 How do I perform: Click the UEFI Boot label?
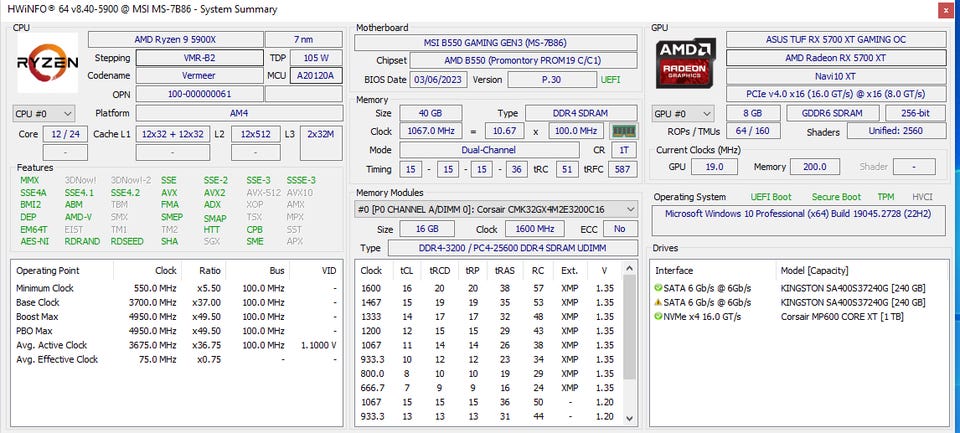pyautogui.click(x=771, y=197)
